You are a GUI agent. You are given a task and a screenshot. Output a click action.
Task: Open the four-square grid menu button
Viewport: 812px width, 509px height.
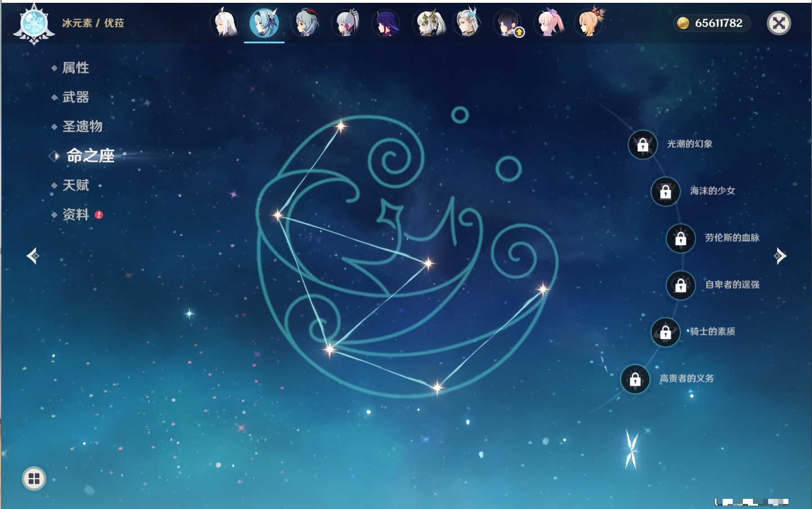(x=34, y=479)
